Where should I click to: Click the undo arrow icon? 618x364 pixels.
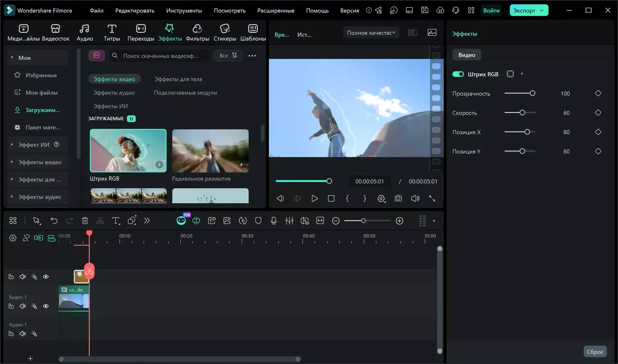[x=54, y=221]
